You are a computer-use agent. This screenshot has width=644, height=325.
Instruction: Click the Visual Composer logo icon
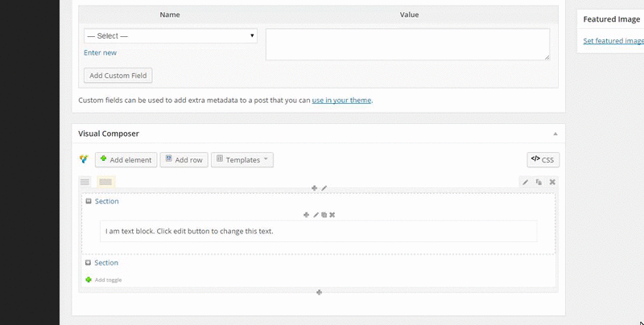[x=84, y=159]
